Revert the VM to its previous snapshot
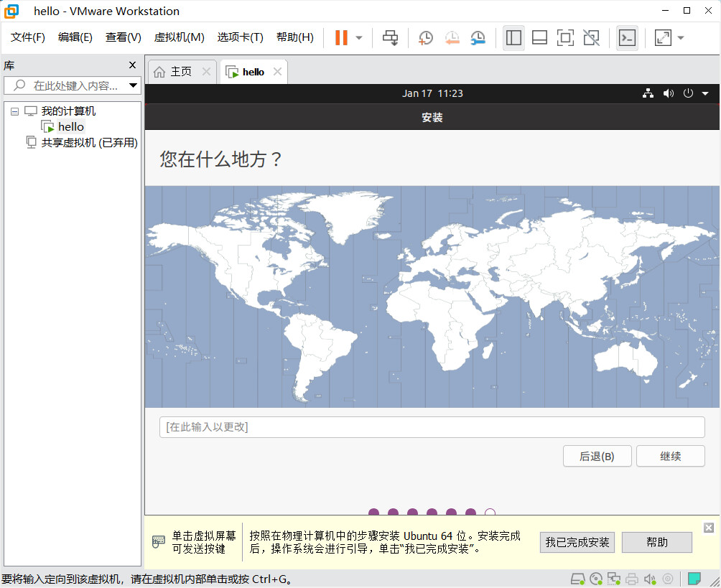Image resolution: width=721 pixels, height=588 pixels. 452,38
